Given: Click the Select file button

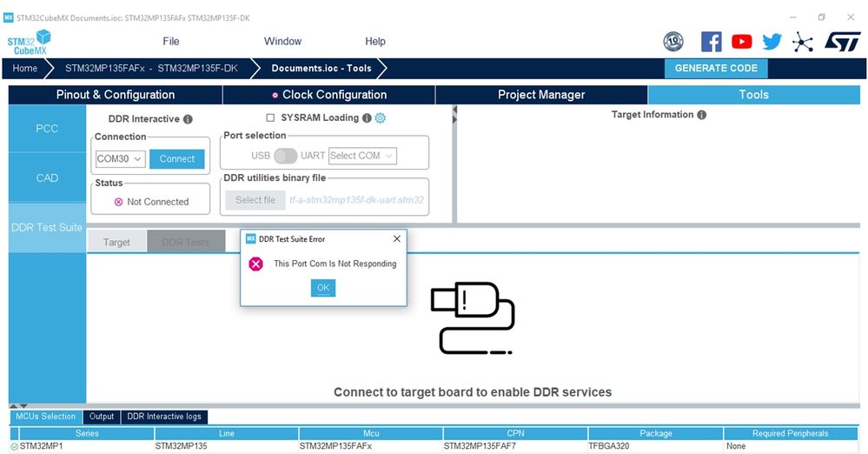Looking at the screenshot, I should [255, 200].
